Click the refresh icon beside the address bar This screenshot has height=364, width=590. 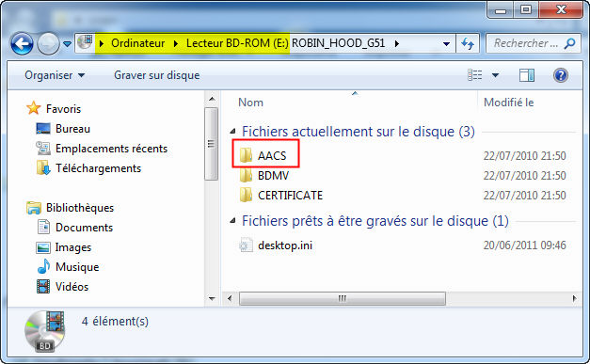(468, 44)
